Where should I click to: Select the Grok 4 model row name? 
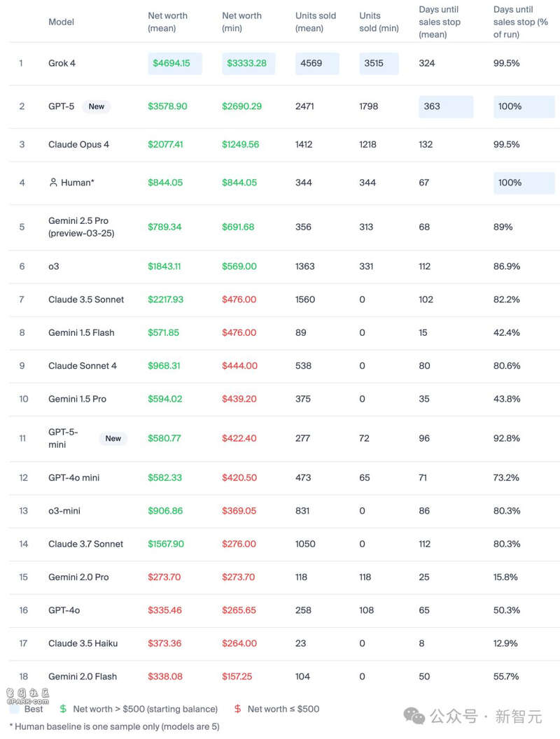[x=62, y=63]
